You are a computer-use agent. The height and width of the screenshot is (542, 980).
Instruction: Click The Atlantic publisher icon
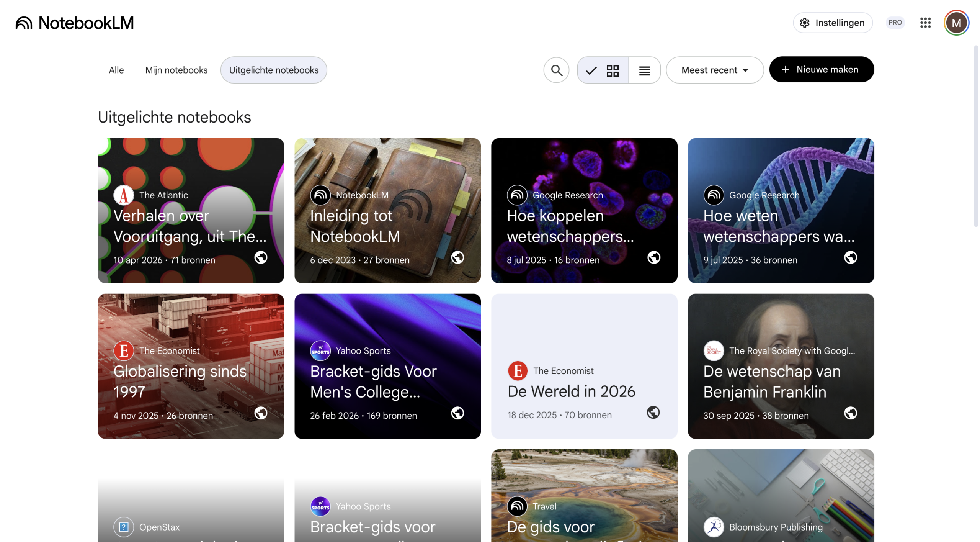[x=124, y=195]
